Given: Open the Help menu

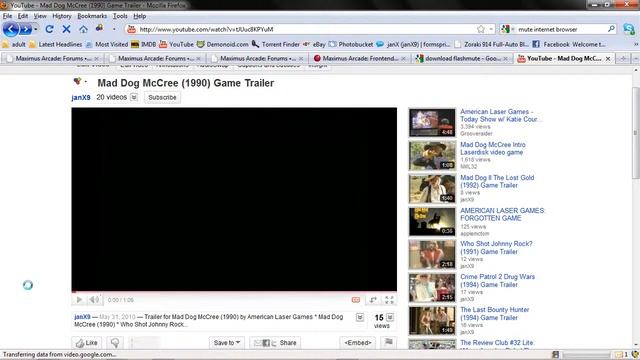Looking at the screenshot, I should click(x=140, y=16).
